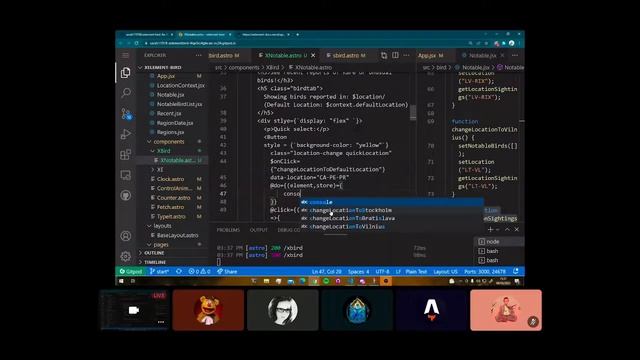The width and height of the screenshot is (640, 360).
Task: Open the Run and Debug view
Action: pyautogui.click(x=126, y=134)
